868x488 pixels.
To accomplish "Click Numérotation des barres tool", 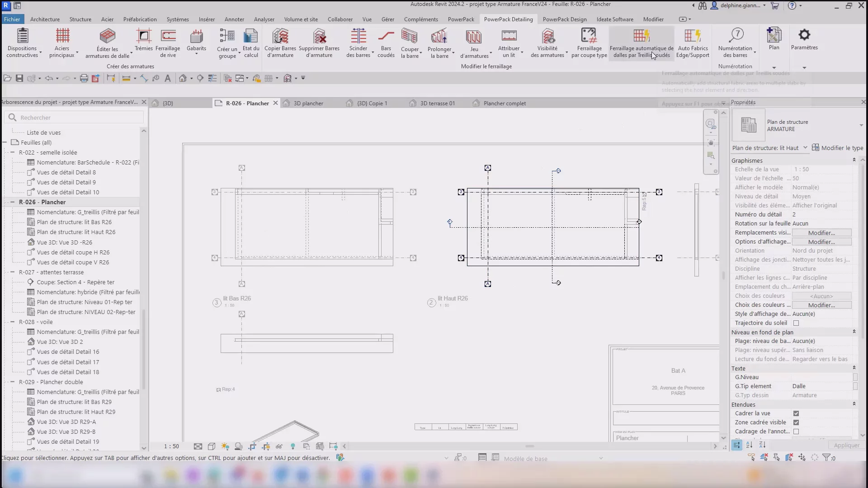I will pos(735,43).
